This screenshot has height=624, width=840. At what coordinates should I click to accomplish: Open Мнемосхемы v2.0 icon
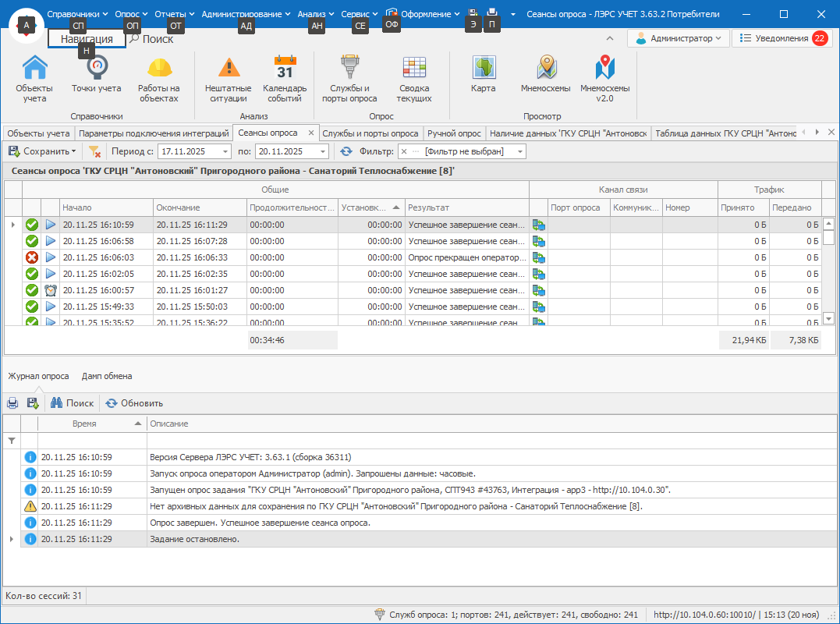(604, 69)
